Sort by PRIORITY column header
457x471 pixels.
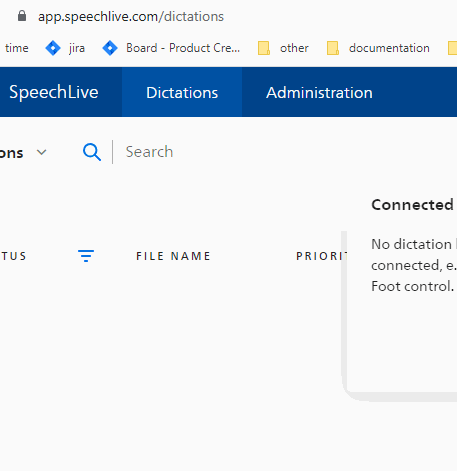point(321,256)
